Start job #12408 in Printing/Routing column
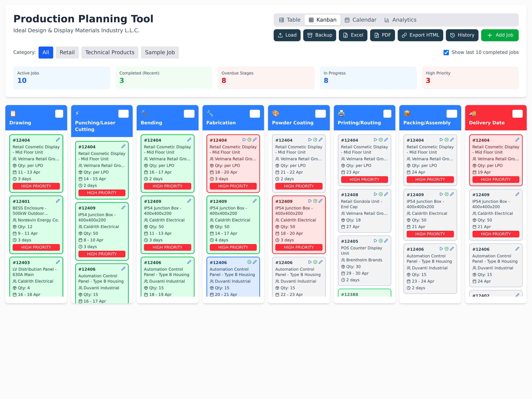The image size is (532, 399). tap(375, 194)
